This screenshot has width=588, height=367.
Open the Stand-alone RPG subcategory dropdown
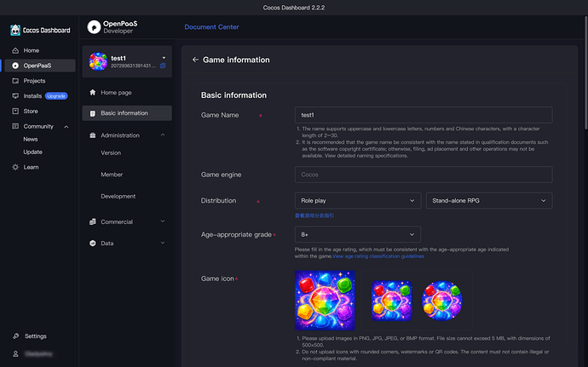coord(489,201)
